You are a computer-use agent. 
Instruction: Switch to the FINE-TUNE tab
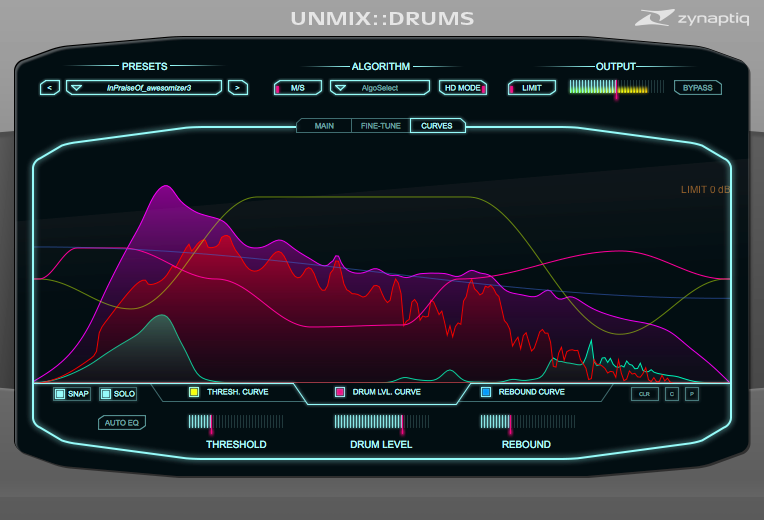381,126
